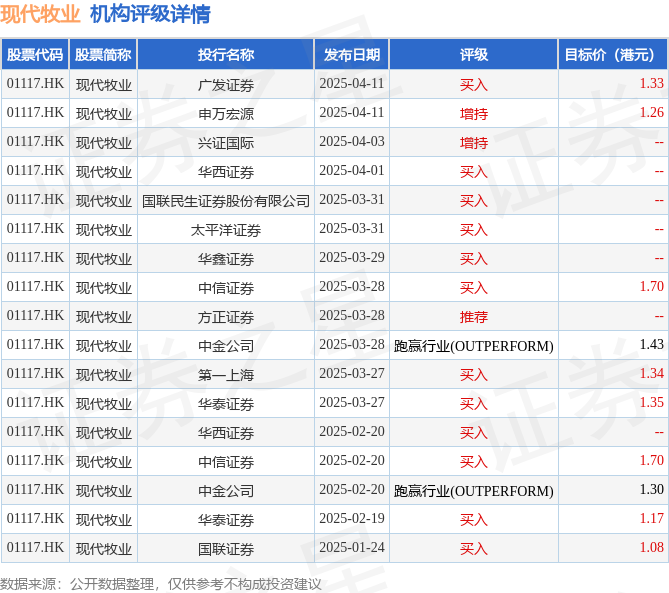Click 华西证券 in the 2025-04-01 row

226,172
